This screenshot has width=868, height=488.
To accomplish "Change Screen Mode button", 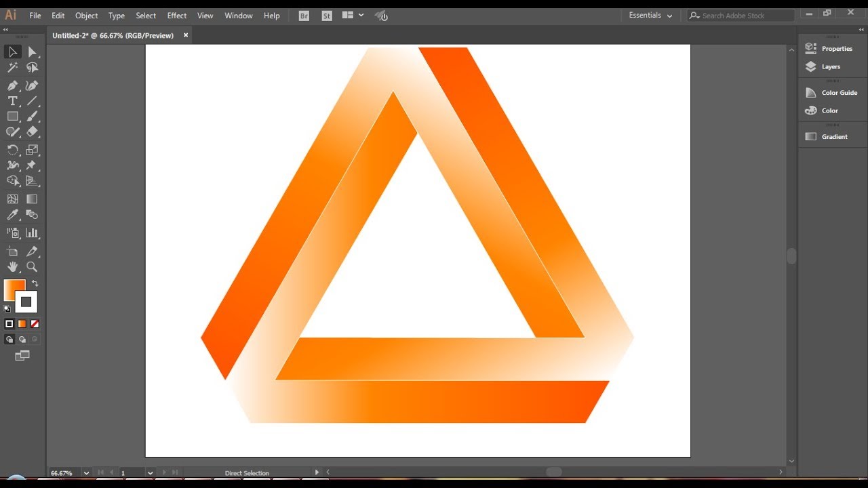I will coord(22,355).
